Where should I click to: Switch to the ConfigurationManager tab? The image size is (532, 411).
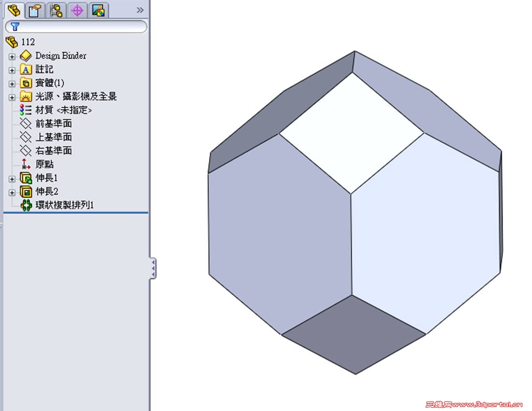[56, 10]
